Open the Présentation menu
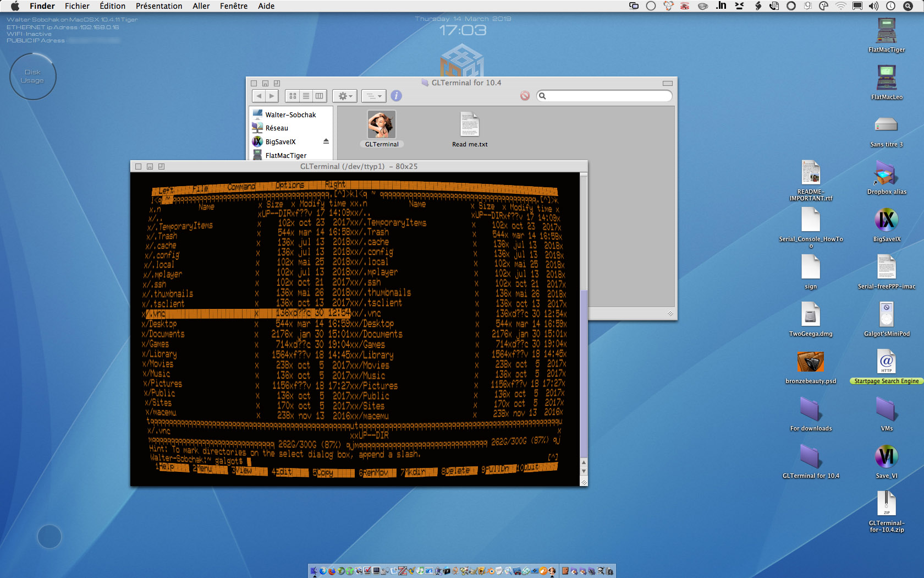This screenshot has height=578, width=924. pos(159,6)
